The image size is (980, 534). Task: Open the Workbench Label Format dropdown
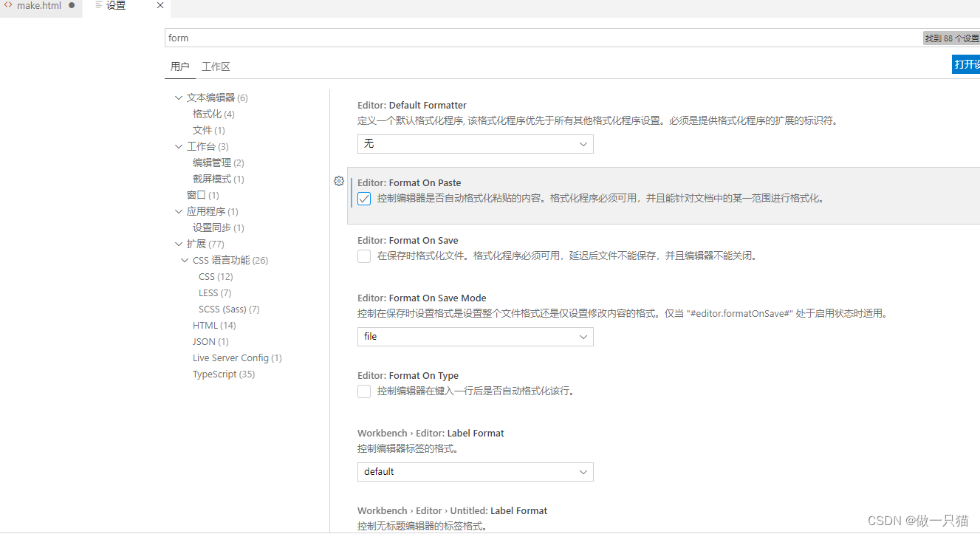coord(475,471)
